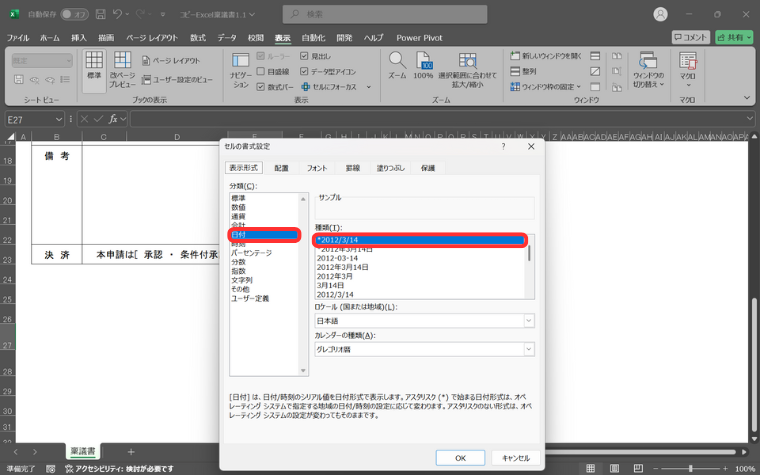Click the ウィンドウの切り替え switch windows icon
Image resolution: width=760 pixels, height=475 pixels.
(648, 70)
